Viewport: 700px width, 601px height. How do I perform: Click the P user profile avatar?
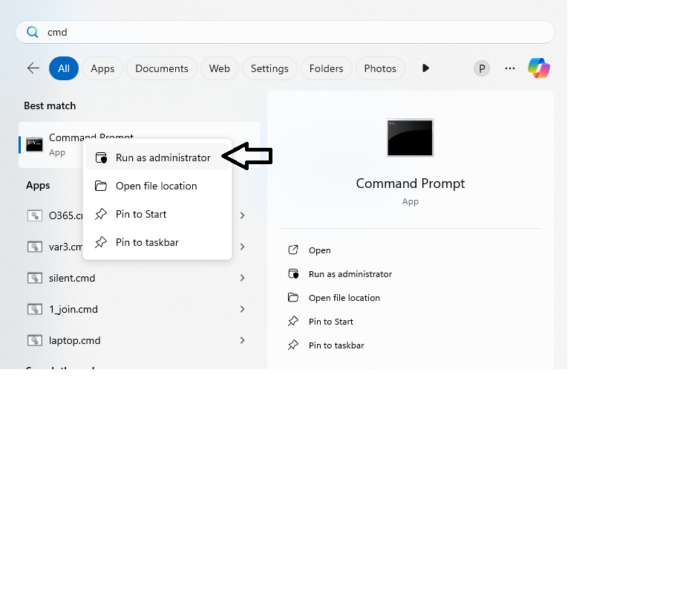click(x=482, y=68)
